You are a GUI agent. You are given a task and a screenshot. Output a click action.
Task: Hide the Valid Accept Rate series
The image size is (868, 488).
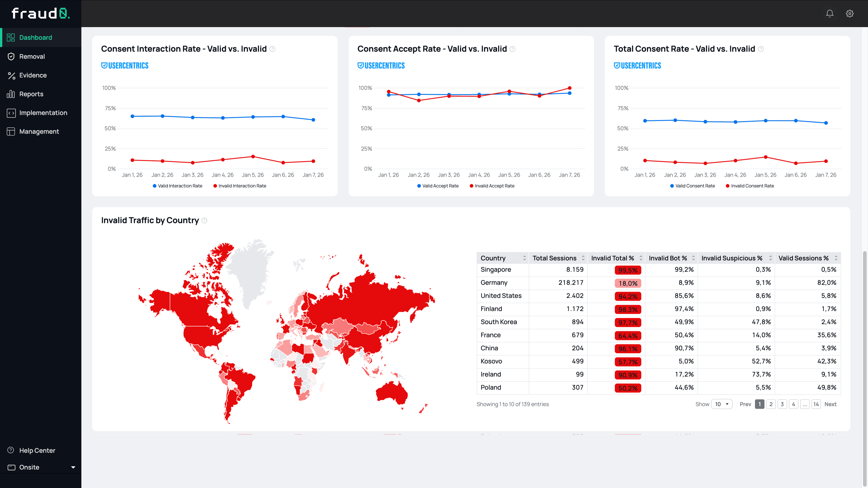click(x=438, y=185)
